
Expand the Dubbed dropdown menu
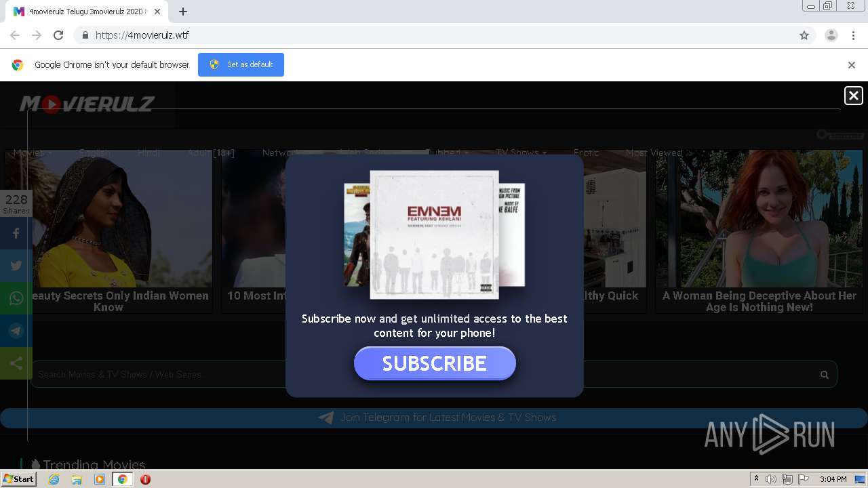coord(446,152)
